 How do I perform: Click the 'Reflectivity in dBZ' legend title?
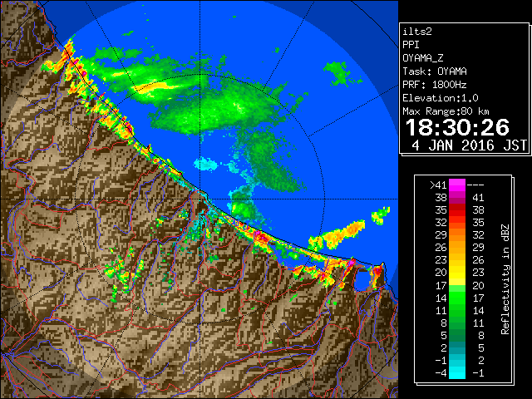click(505, 279)
